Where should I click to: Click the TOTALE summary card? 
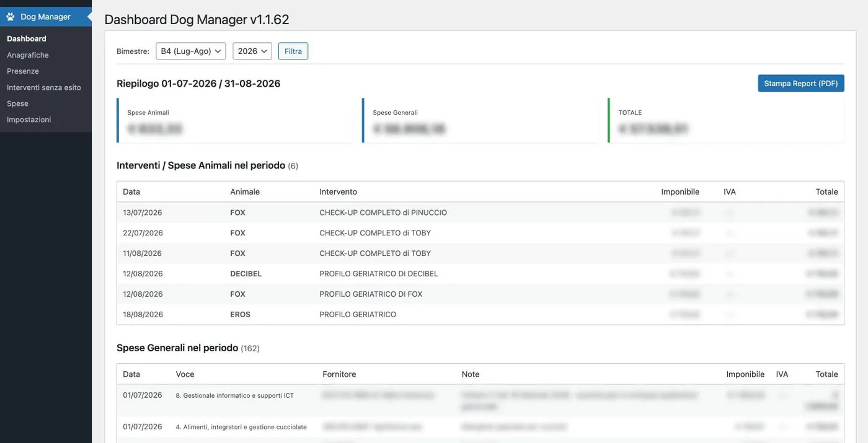(726, 121)
